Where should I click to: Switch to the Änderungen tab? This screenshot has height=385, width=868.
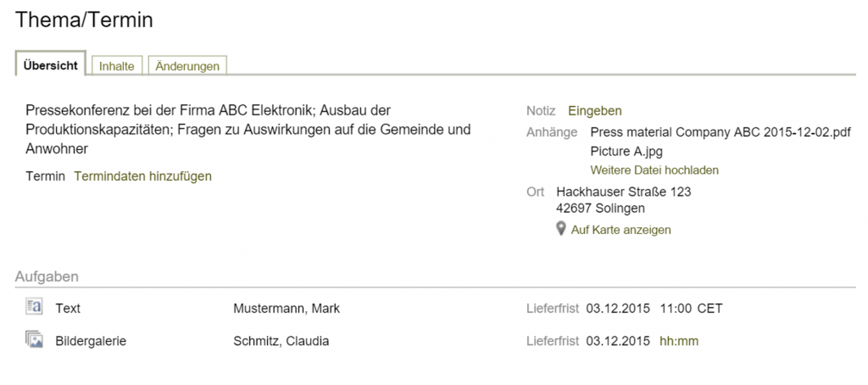[187, 66]
